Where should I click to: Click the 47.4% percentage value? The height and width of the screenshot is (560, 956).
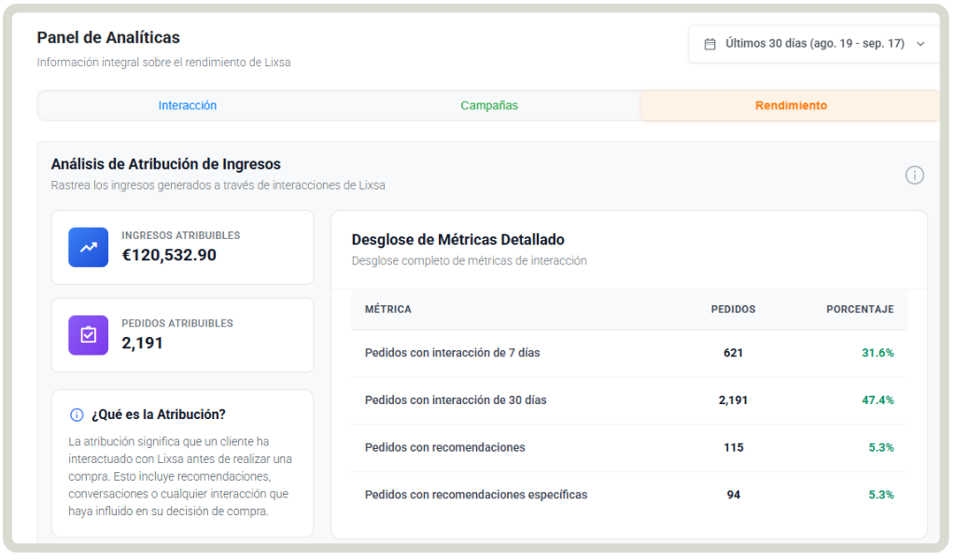(878, 399)
